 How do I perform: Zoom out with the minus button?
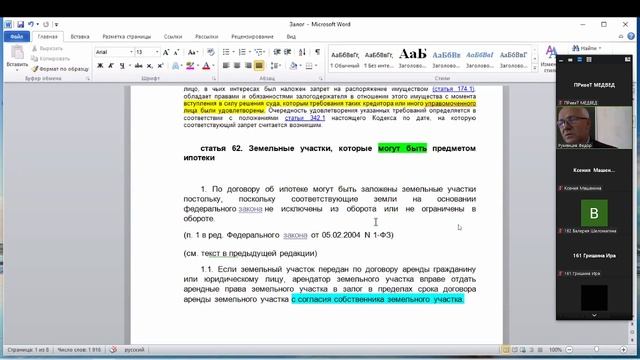click(x=569, y=350)
